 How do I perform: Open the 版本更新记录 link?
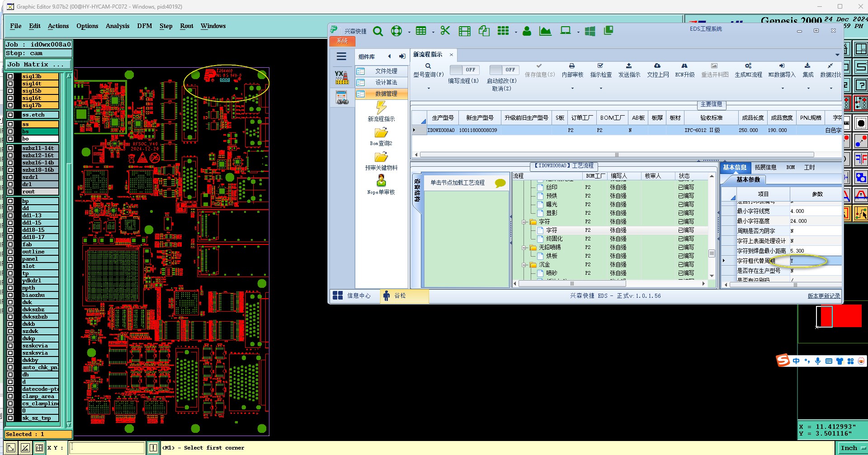(x=824, y=296)
